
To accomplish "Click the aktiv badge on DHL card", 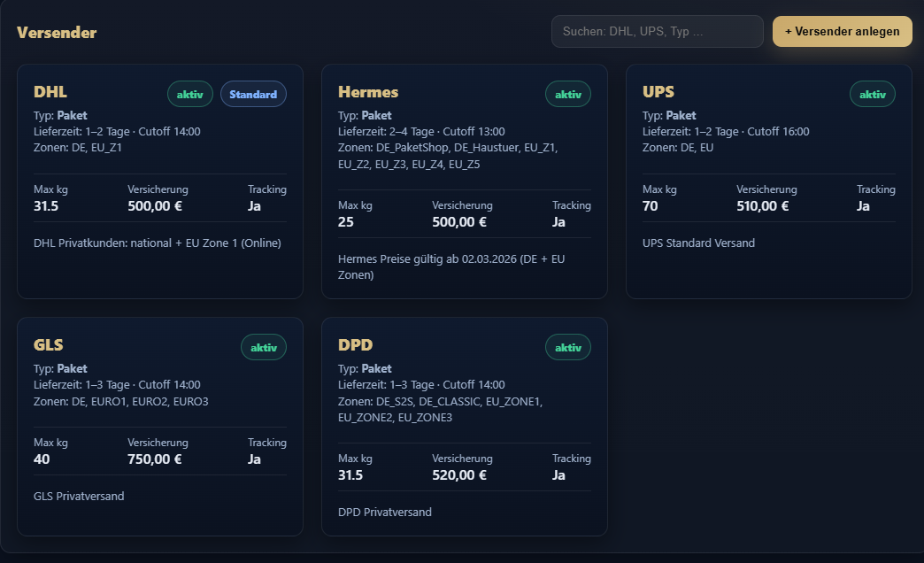I will [189, 95].
